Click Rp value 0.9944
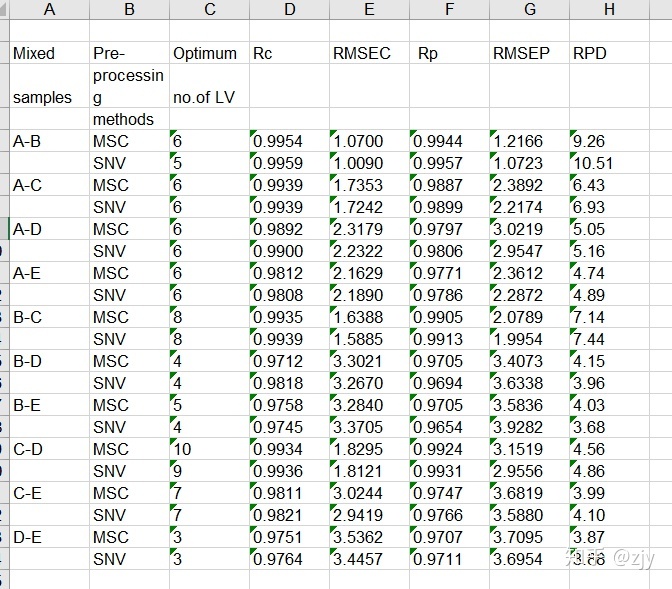This screenshot has width=672, height=589. click(450, 141)
